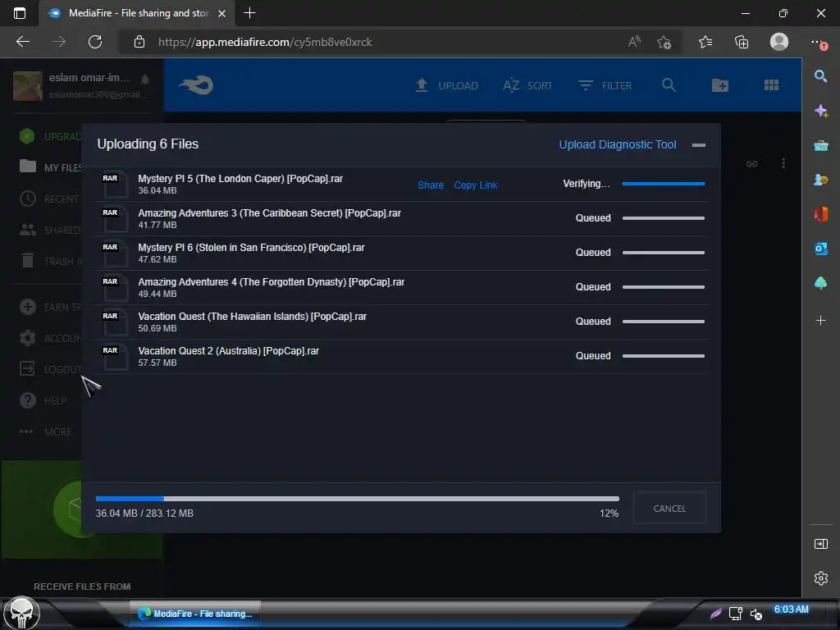840x630 pixels.
Task: Open the Edge sidebar Outlook icon
Action: coord(820,249)
